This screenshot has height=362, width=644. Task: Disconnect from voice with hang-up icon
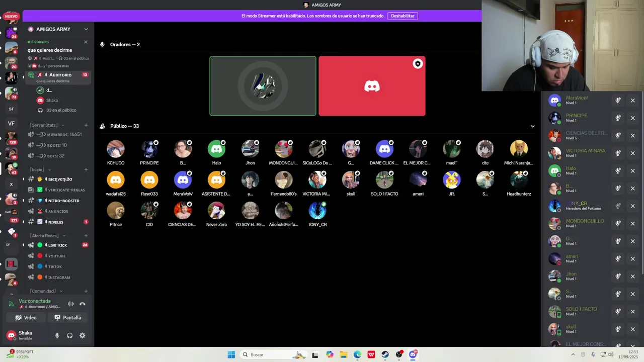[83, 304]
